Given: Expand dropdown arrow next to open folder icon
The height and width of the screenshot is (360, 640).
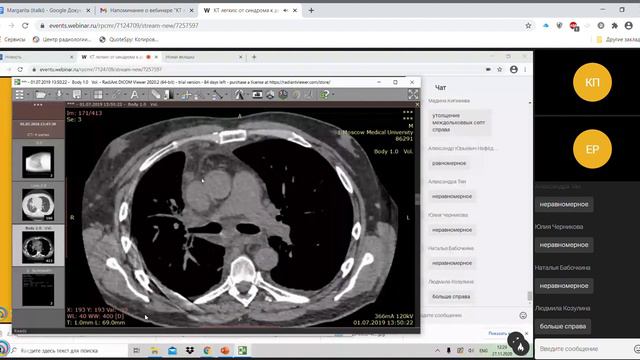Looking at the screenshot, I should click(x=49, y=95).
